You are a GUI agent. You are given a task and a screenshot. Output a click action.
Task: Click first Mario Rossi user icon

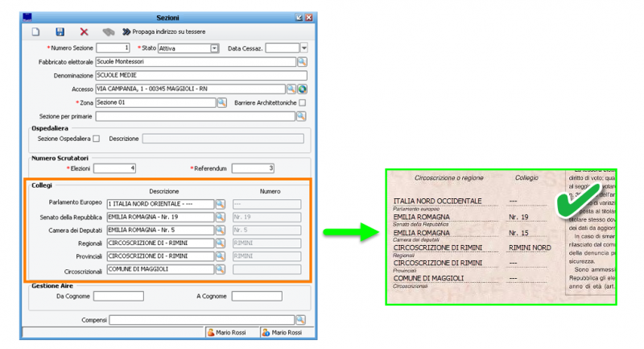point(211,332)
